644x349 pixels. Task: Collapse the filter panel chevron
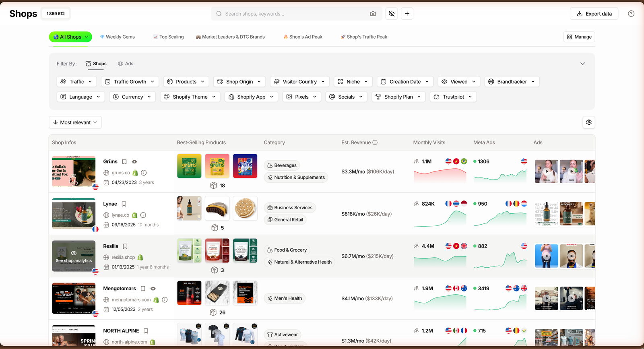pyautogui.click(x=582, y=64)
